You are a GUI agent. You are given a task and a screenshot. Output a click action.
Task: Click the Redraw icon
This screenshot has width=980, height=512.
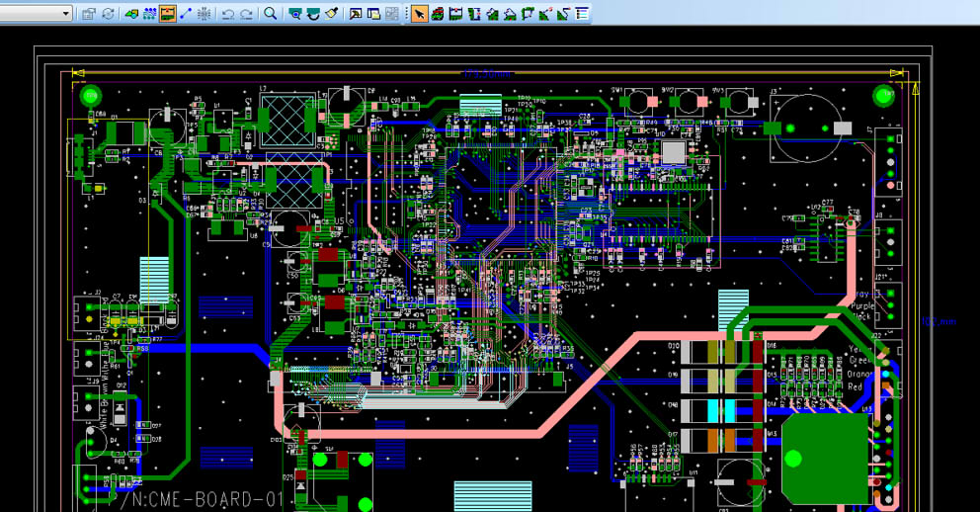(x=313, y=14)
